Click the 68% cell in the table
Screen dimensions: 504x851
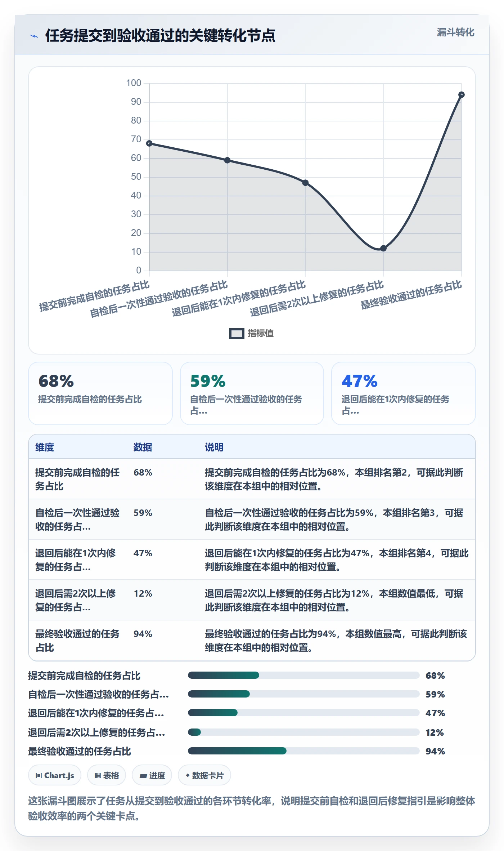(143, 473)
